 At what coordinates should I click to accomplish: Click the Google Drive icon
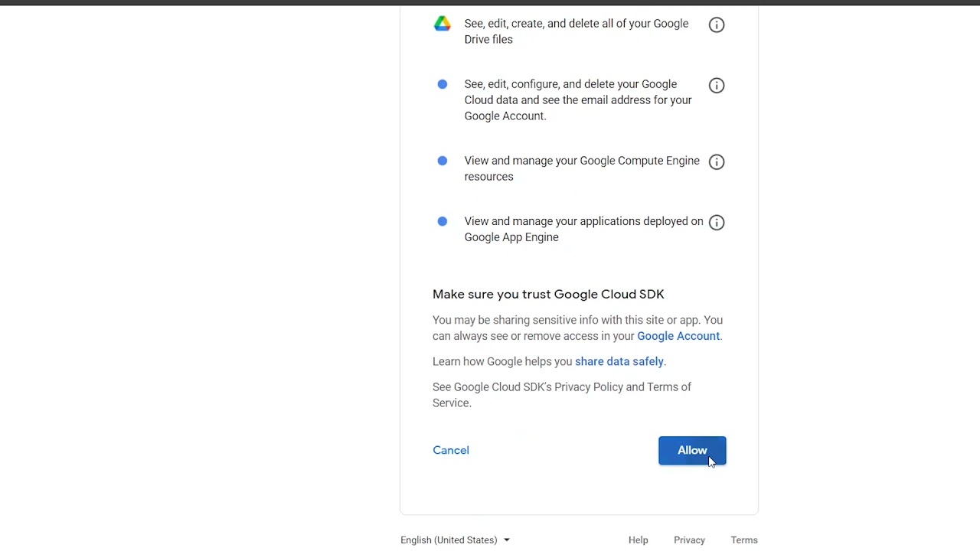(x=443, y=24)
